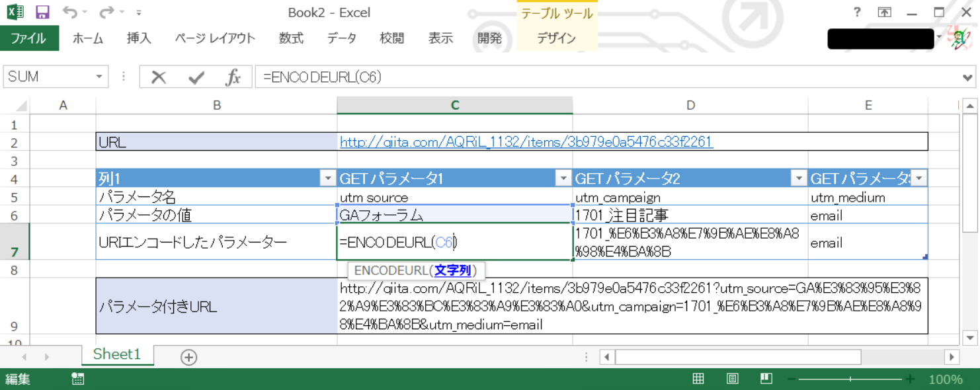The image size is (980, 390).
Task: Click the macro recording icon in status bar
Action: [77, 379]
